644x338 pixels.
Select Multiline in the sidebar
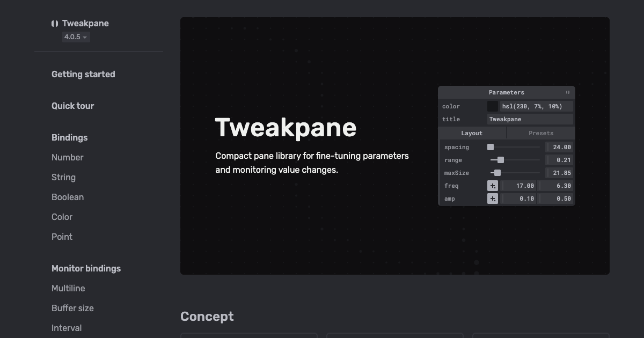(68, 289)
